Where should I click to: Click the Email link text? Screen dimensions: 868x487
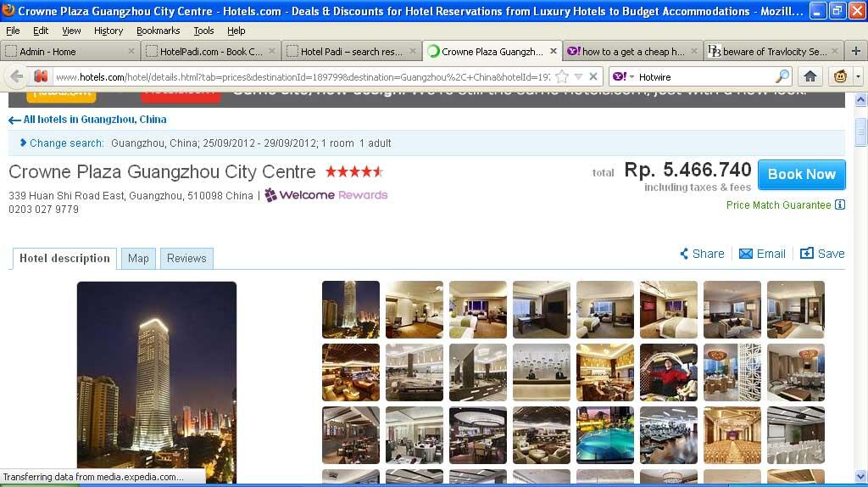(771, 254)
